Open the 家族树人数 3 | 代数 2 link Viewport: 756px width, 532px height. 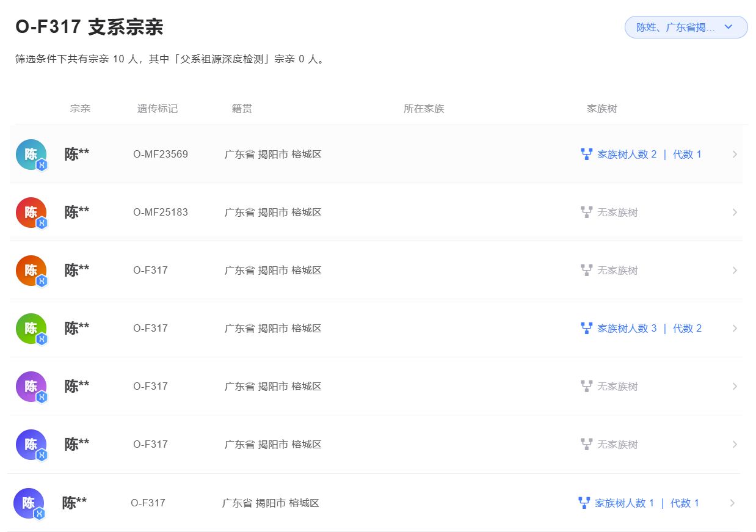[x=649, y=328]
